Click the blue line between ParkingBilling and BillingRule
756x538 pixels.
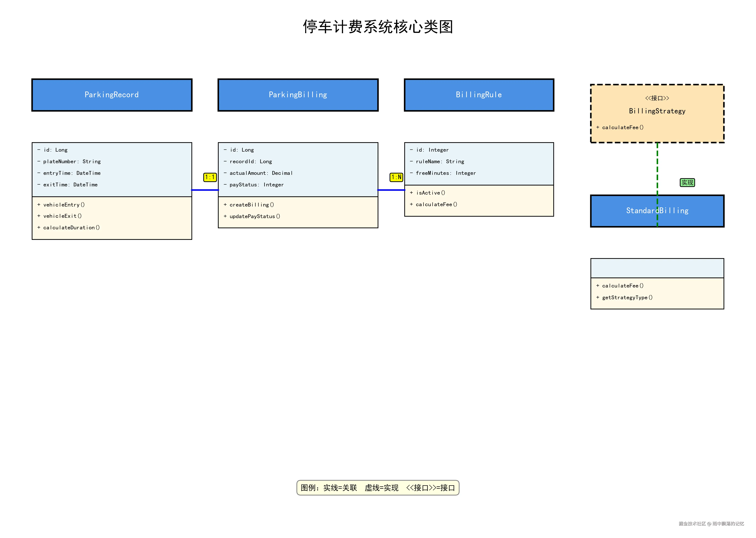(x=391, y=190)
